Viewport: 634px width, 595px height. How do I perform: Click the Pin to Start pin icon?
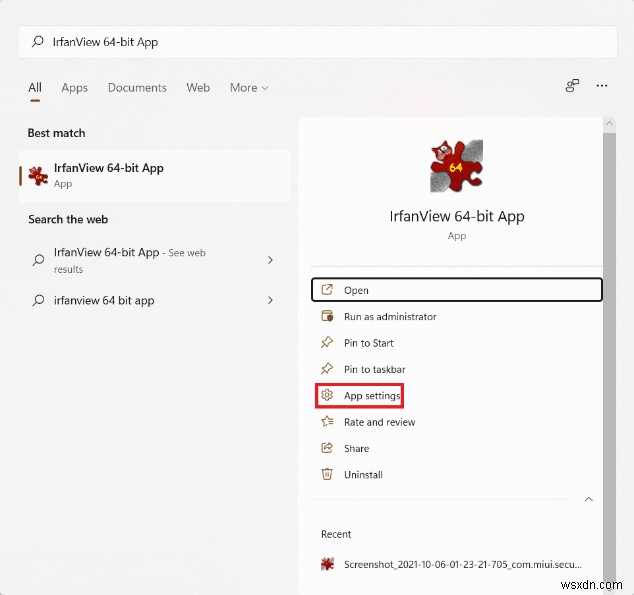tap(327, 342)
